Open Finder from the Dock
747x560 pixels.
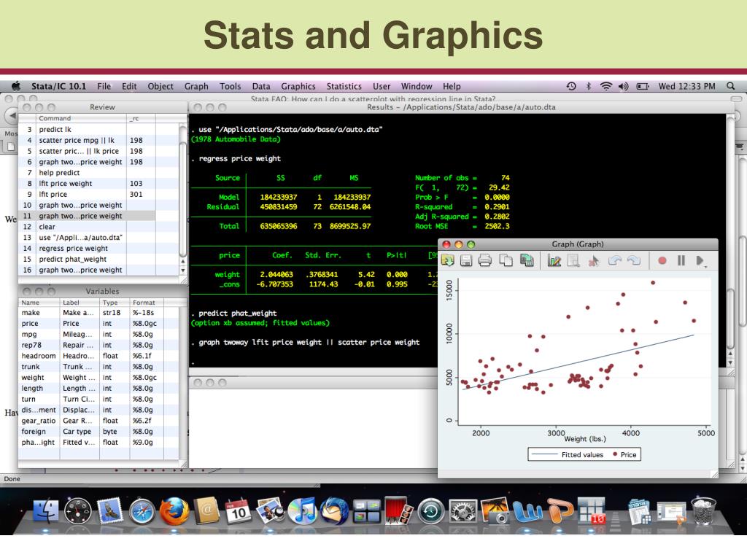click(x=46, y=511)
